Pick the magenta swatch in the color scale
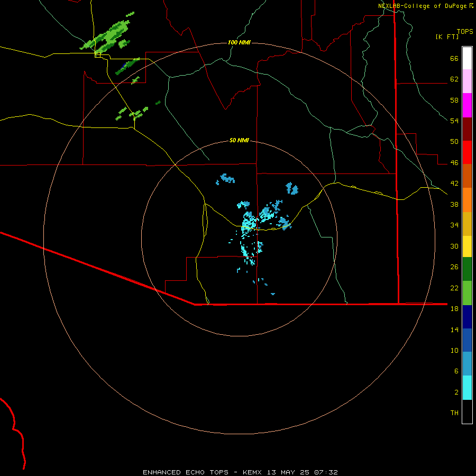 pyautogui.click(x=467, y=105)
